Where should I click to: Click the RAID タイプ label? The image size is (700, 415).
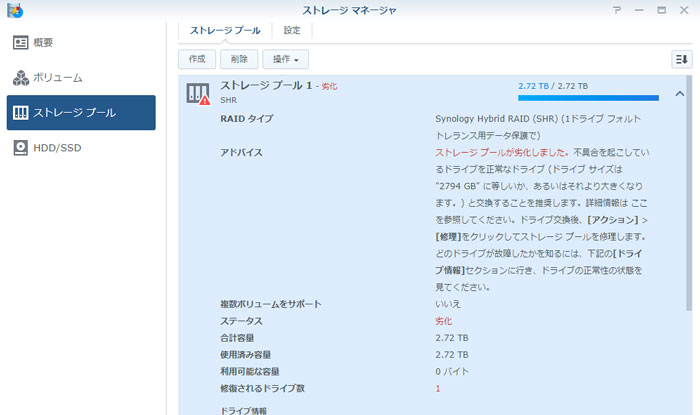point(246,119)
